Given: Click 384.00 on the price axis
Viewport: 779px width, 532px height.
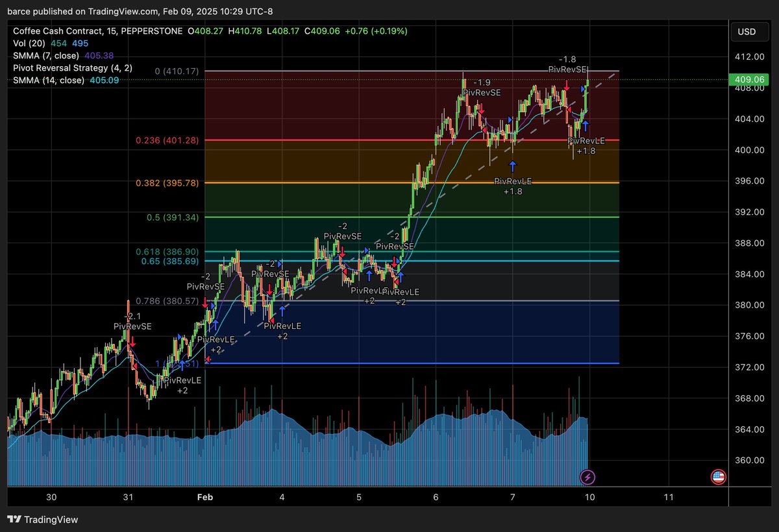Looking at the screenshot, I should pyautogui.click(x=750, y=274).
